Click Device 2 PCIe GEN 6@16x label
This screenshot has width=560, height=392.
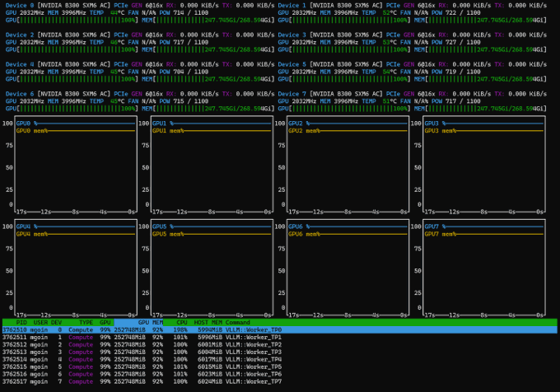[x=138, y=35]
